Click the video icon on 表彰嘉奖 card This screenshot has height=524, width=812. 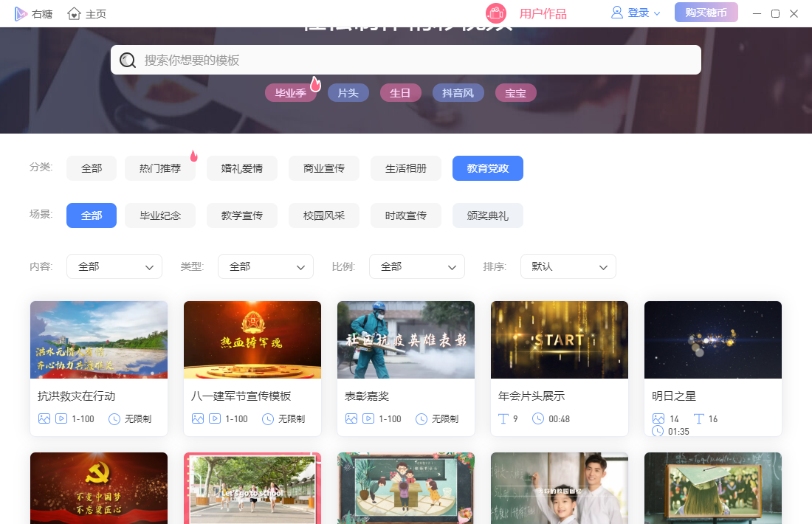point(368,418)
